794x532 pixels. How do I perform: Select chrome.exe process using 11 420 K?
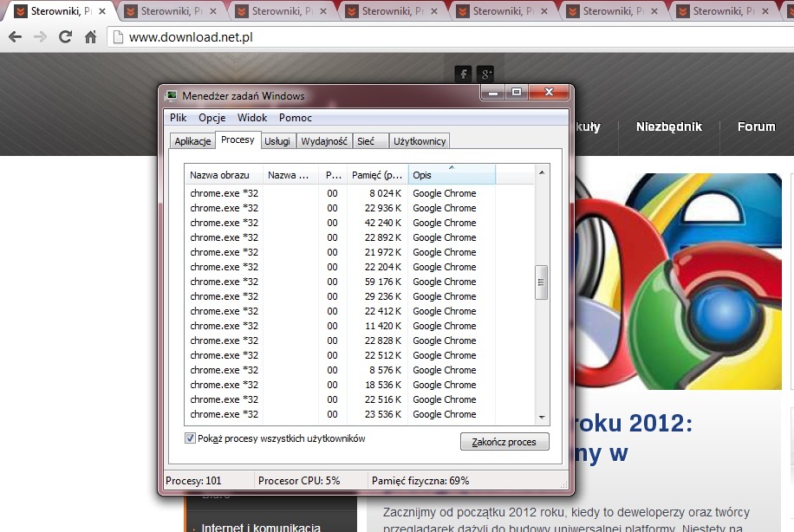point(359,326)
